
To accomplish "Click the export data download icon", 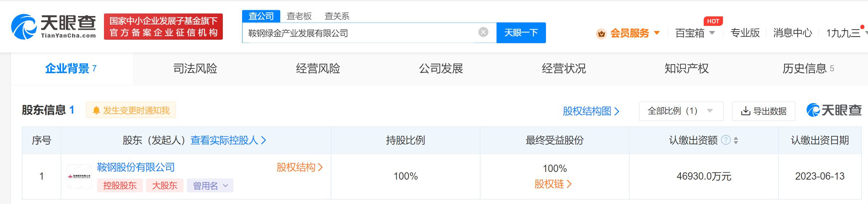I will coord(746,111).
